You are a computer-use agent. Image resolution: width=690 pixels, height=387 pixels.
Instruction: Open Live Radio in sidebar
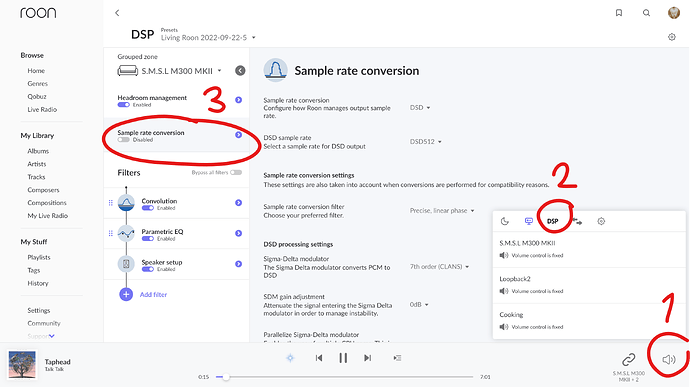pos(42,109)
